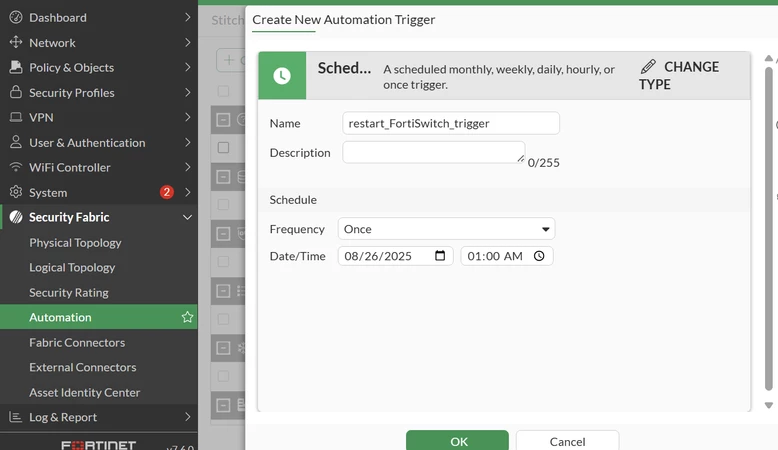Click the Security Fabric logo icon
The image size is (778, 450).
pyautogui.click(x=16, y=217)
